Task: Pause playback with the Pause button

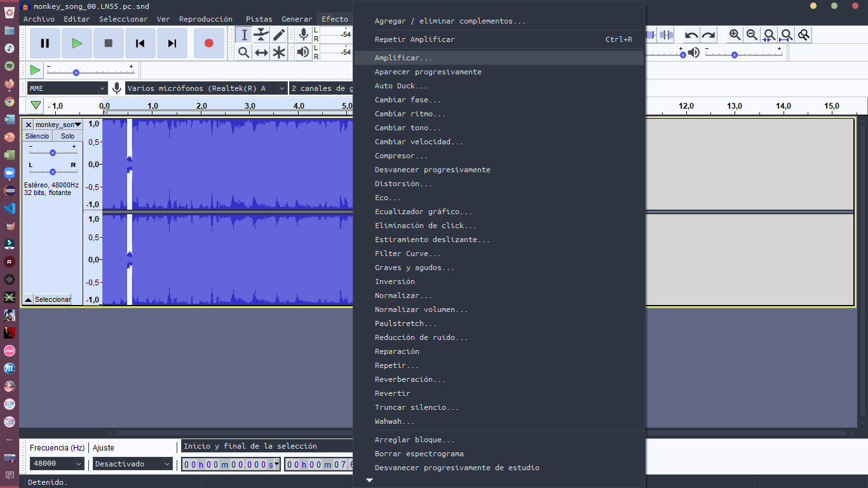Action: (x=45, y=43)
